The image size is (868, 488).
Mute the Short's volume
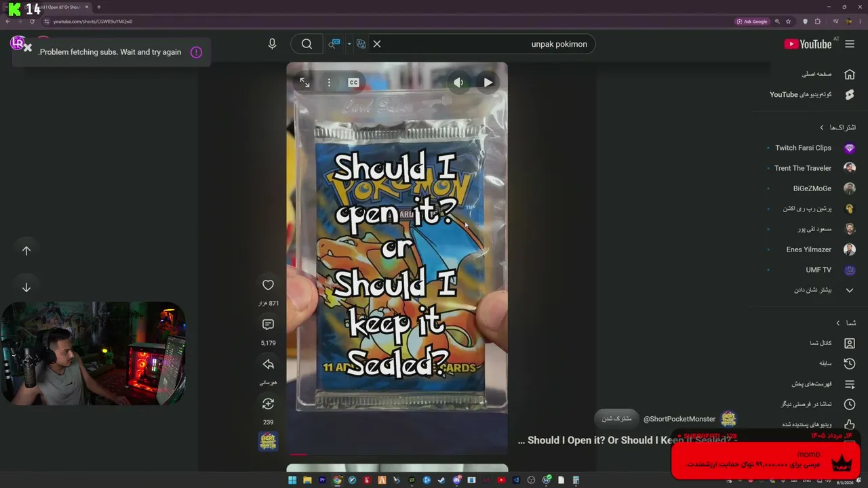click(459, 83)
